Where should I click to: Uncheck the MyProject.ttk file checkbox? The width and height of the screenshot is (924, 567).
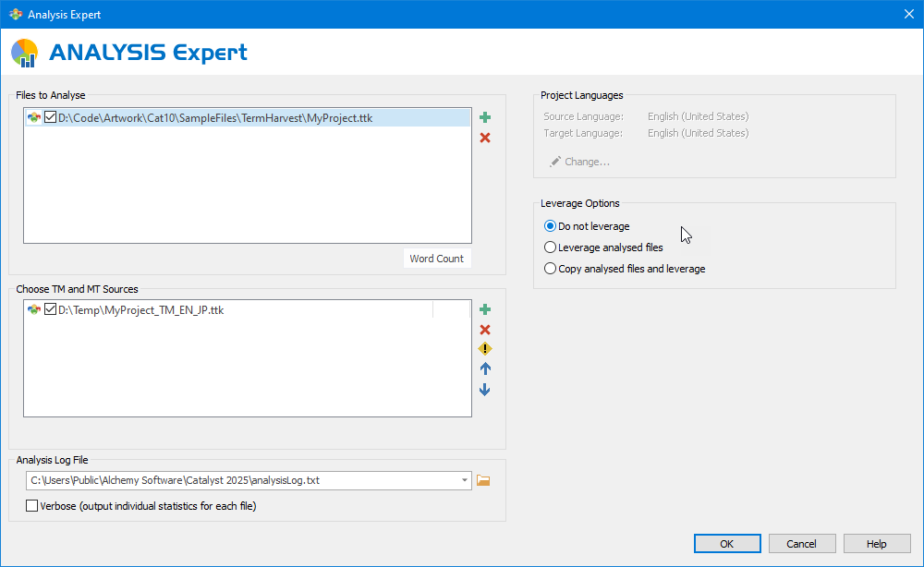[51, 117]
